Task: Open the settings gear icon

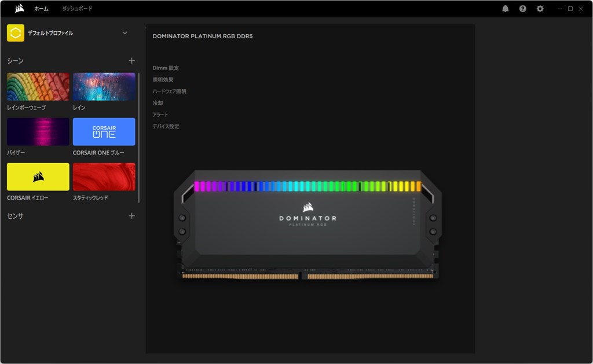Action: point(540,9)
